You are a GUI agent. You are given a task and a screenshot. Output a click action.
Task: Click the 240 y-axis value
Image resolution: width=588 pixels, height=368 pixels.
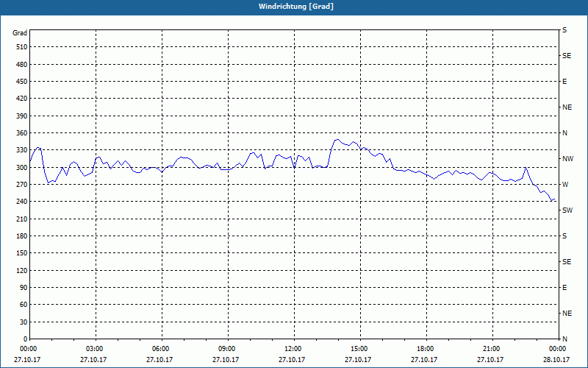tap(22, 202)
